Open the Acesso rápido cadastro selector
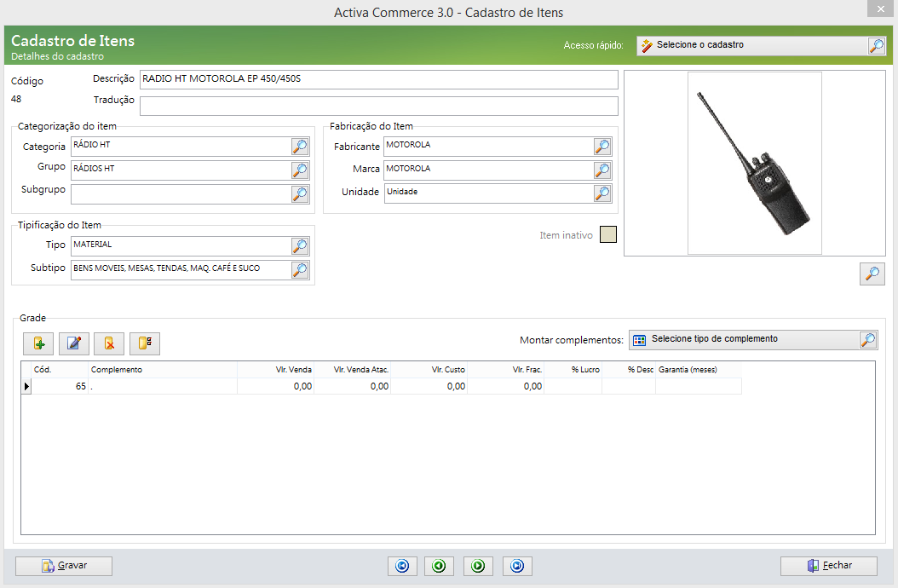 (x=877, y=46)
